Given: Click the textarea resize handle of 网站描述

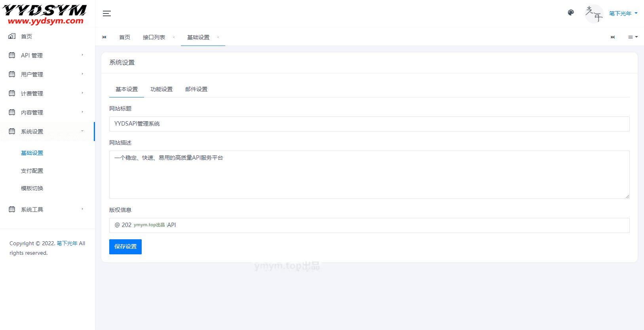Looking at the screenshot, I should click(x=627, y=196).
